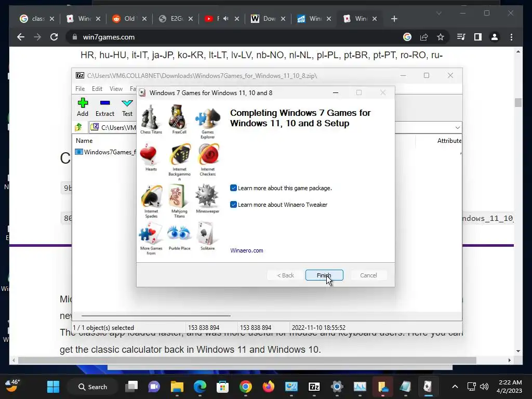Open the Windows Start menu
The width and height of the screenshot is (532, 399).
click(54, 387)
